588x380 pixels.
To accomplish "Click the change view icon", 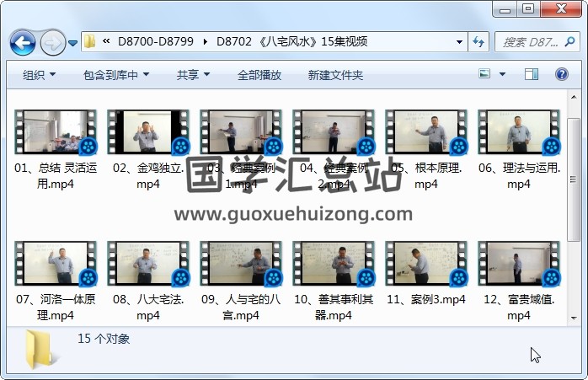I will [484, 74].
